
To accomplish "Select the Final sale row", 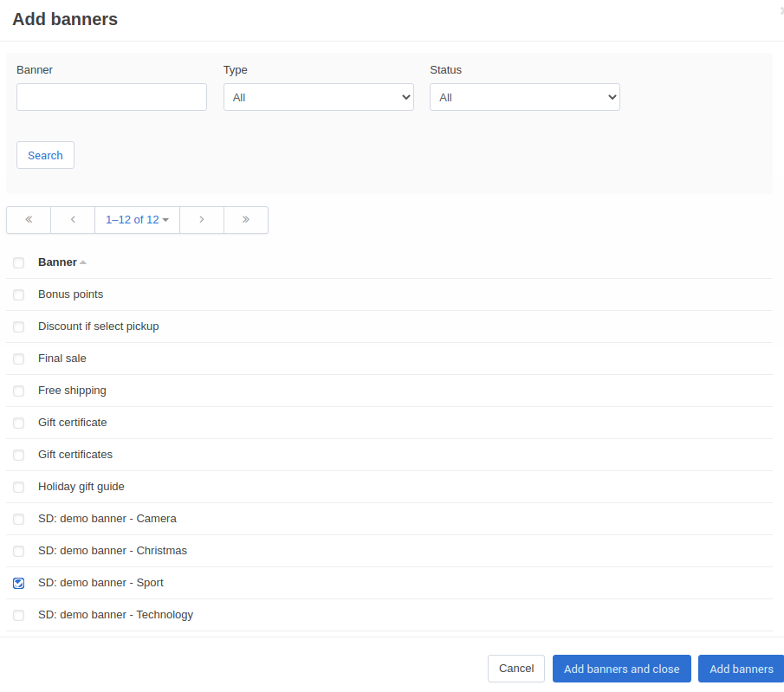I will (x=390, y=359).
